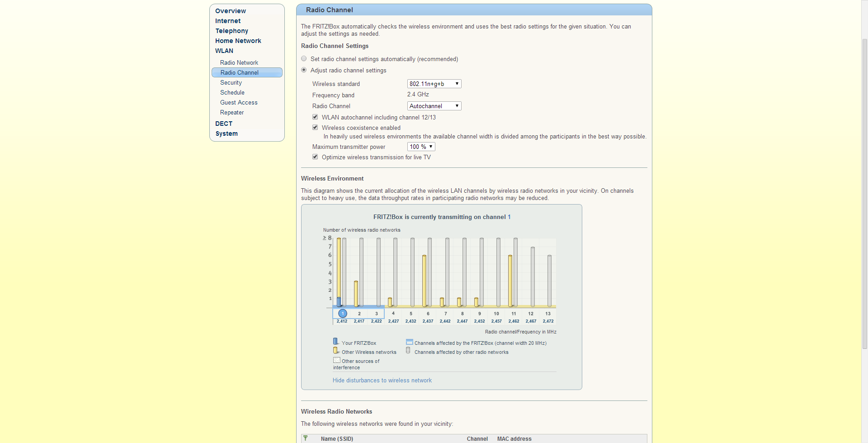
Task: Click frequency label 2,472
Action: 548,321
